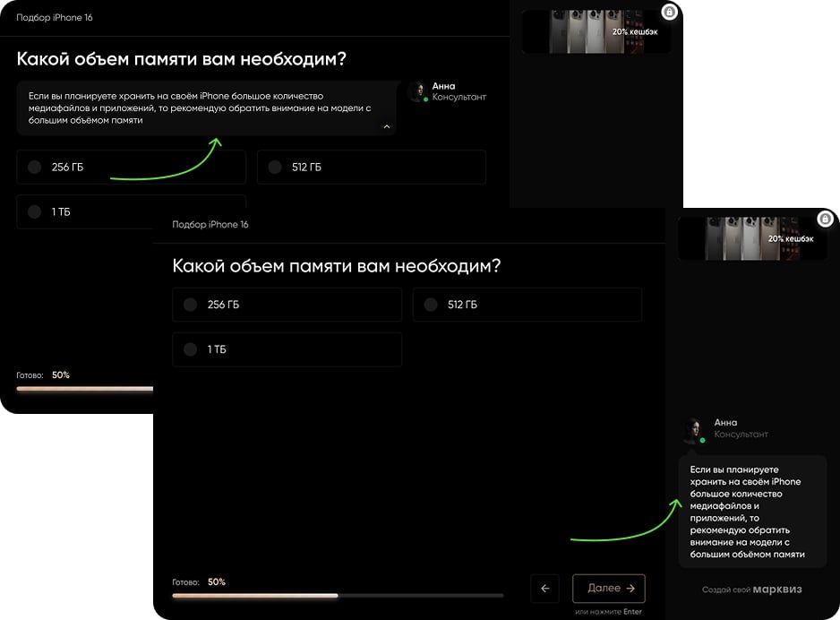Image resolution: width=840 pixels, height=620 pixels.
Task: Click the left arrow back button
Action: tap(545, 589)
